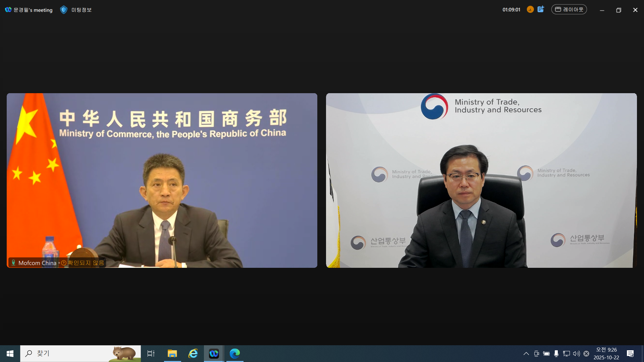Open the volume speaker tray icon
Viewport: 644px width, 362px height.
[577, 354]
